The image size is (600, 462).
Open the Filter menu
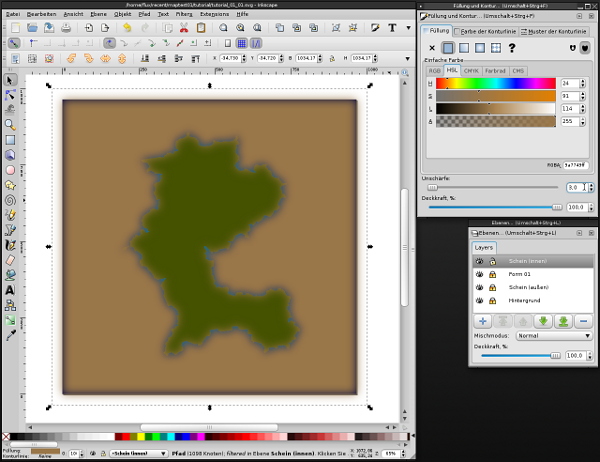pyautogui.click(x=185, y=15)
